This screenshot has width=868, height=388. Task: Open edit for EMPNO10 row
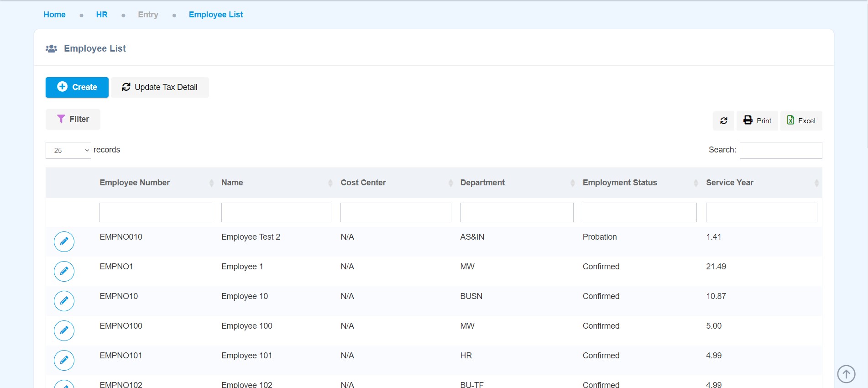coord(64,301)
